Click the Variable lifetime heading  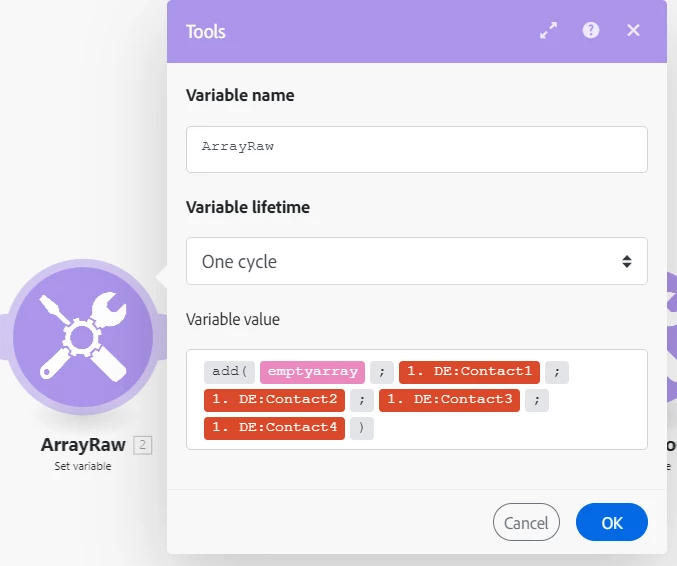point(248,207)
